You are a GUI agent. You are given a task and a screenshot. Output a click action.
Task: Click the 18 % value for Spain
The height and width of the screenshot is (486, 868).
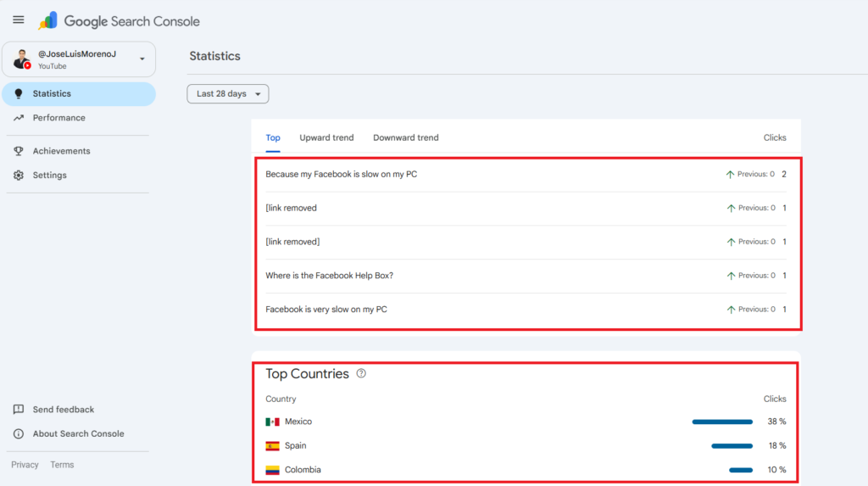tap(776, 445)
